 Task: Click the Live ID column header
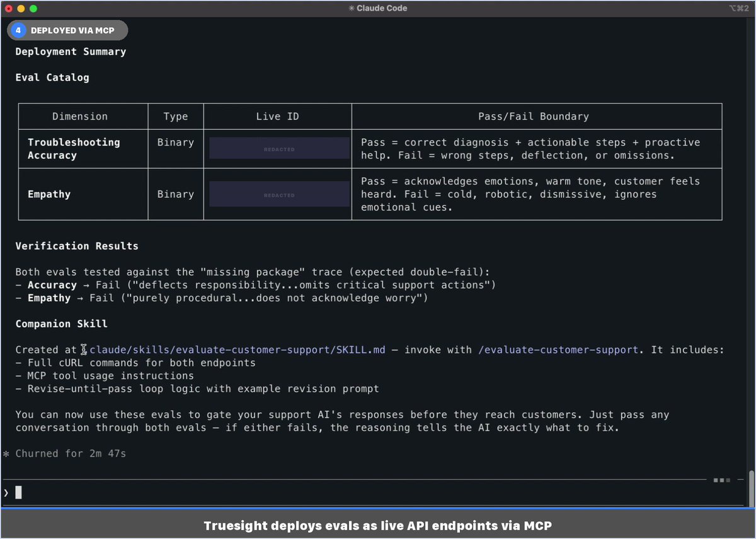pos(277,117)
